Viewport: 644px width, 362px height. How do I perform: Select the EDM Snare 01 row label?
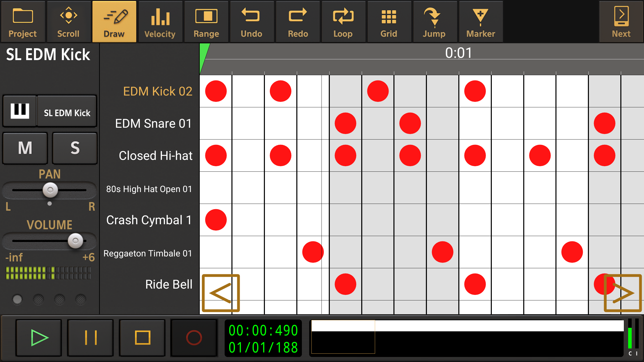[153, 123]
